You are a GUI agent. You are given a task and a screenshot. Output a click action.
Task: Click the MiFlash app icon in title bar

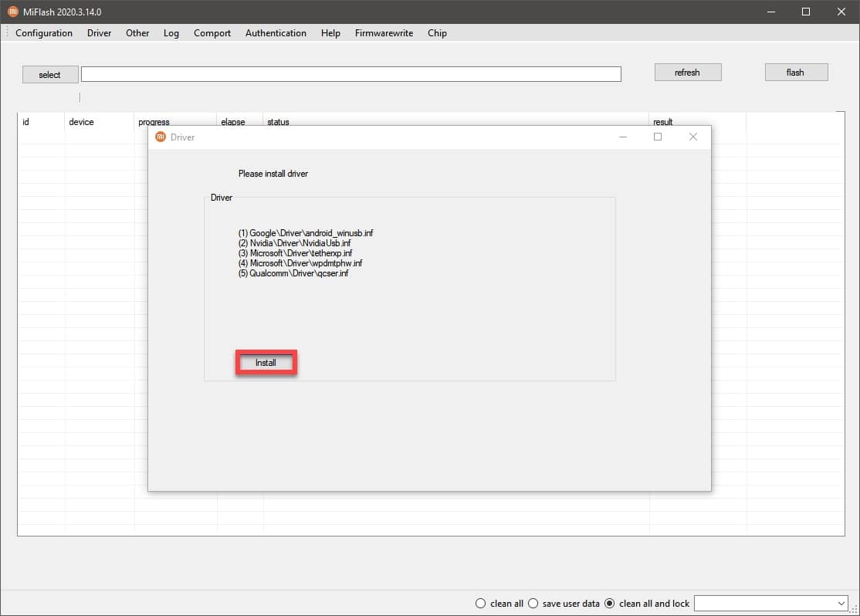[x=12, y=12]
